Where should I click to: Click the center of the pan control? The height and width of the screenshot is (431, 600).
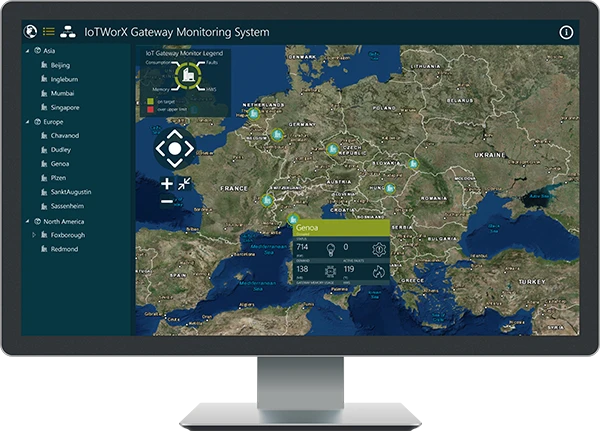pyautogui.click(x=174, y=149)
